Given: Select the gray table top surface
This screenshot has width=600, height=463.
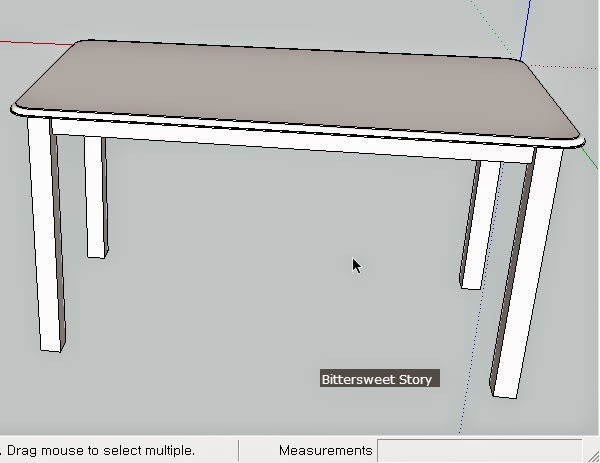Looking at the screenshot, I should (295, 88).
